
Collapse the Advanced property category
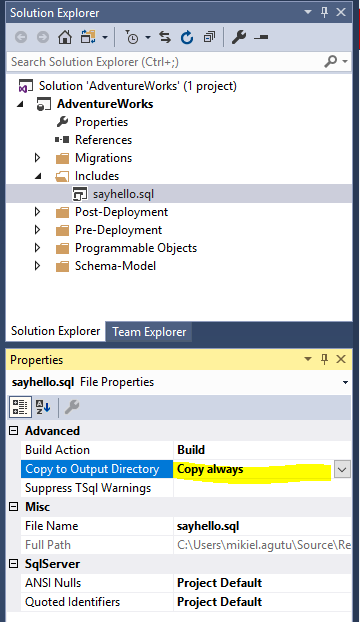tap(13, 431)
